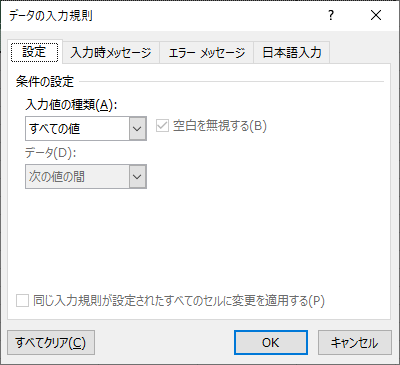Click the 入力値の種類(A) label
Screen dimensions: 400x365
coord(71,105)
